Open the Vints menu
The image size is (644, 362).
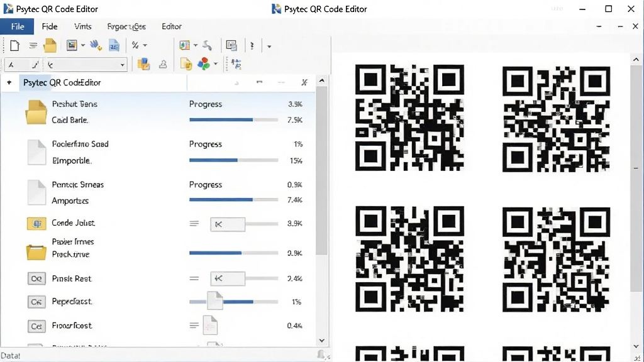(x=83, y=26)
